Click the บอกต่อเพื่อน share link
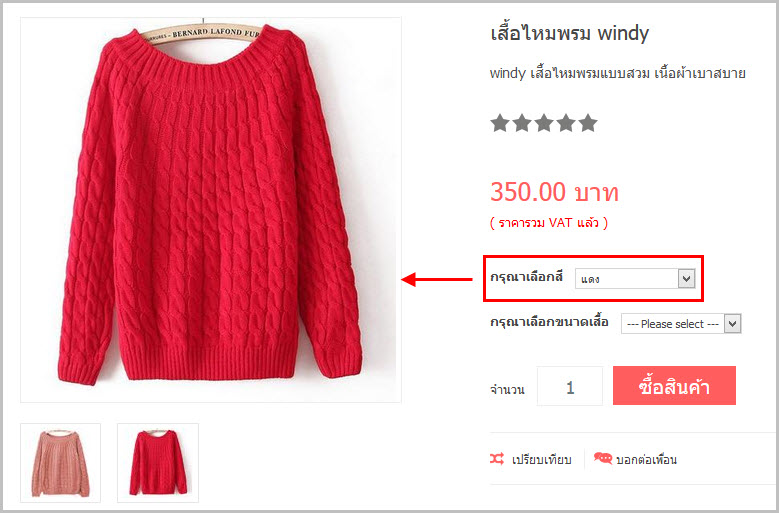This screenshot has width=779, height=513. (646, 460)
